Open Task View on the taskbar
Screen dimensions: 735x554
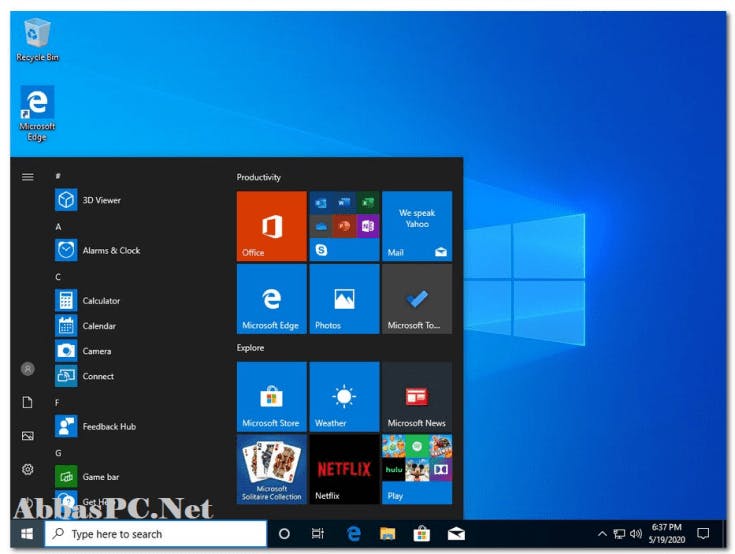(318, 533)
